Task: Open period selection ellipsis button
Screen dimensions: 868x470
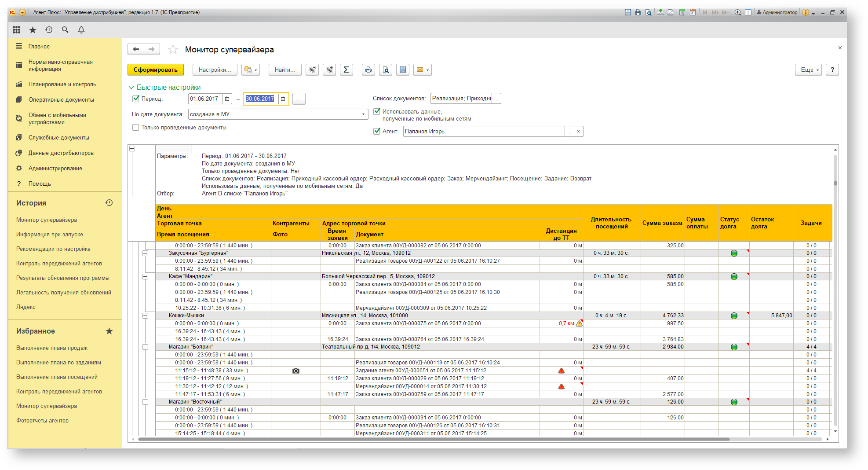Action: pyautogui.click(x=299, y=99)
